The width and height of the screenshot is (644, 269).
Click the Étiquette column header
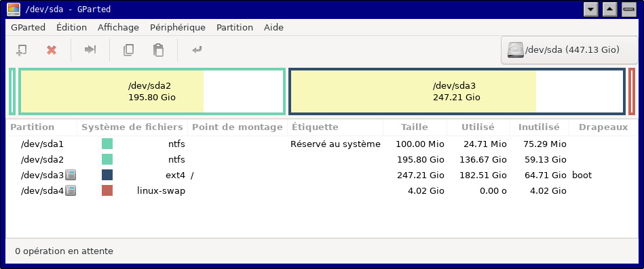click(x=335, y=127)
